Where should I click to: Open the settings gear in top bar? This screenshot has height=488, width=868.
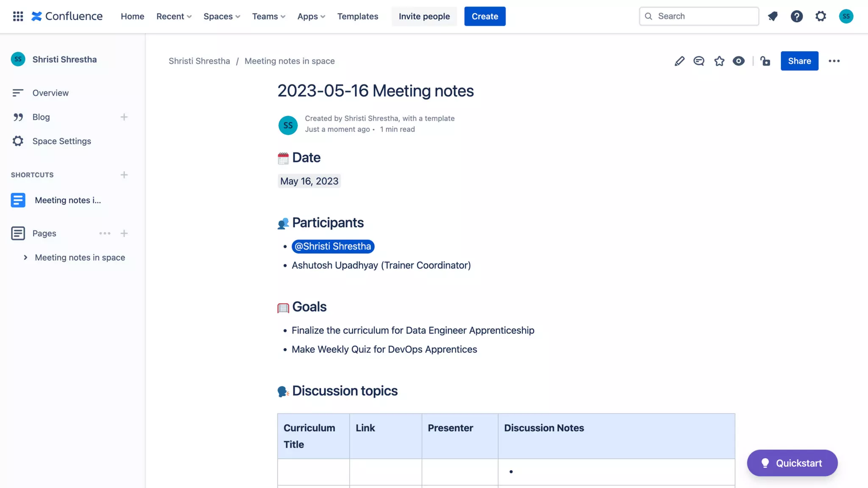click(821, 16)
